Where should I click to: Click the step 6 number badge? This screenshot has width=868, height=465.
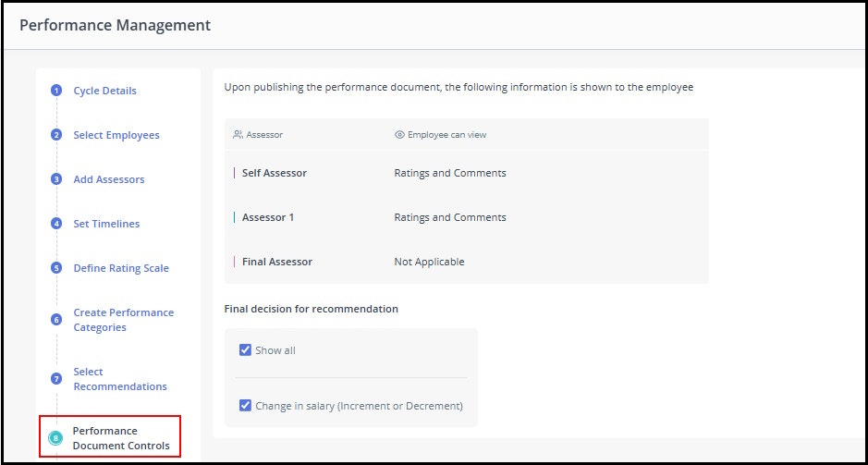pos(55,320)
